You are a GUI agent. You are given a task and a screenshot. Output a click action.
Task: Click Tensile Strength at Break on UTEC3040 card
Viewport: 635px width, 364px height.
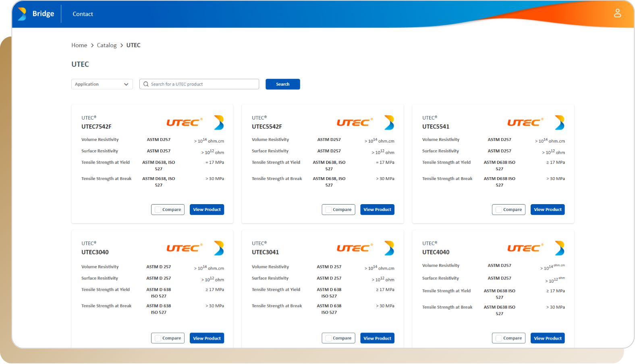click(106, 306)
